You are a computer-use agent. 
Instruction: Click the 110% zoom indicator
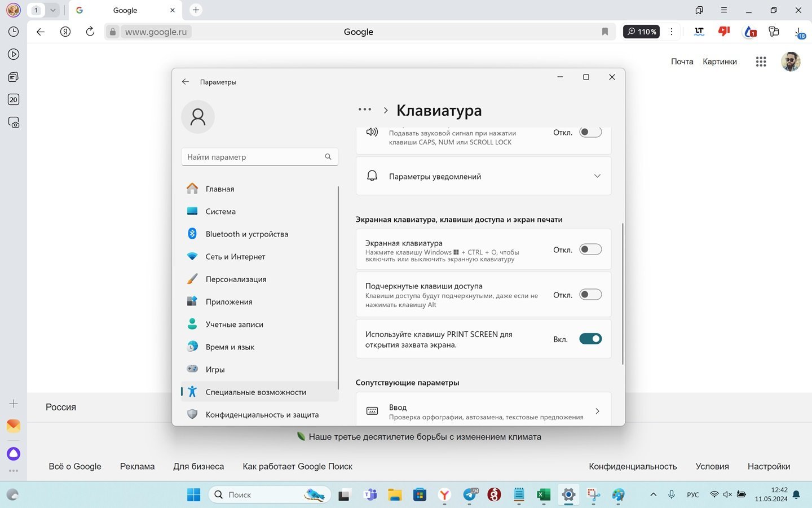pos(641,32)
